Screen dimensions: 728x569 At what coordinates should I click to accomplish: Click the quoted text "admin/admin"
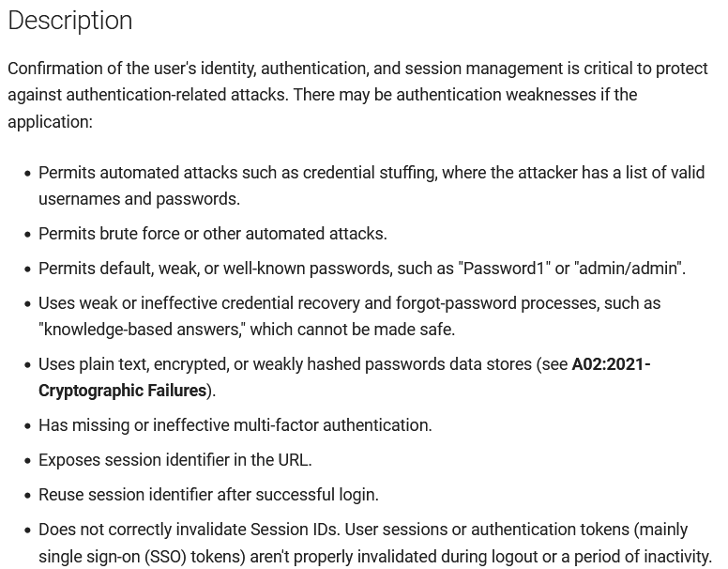[x=629, y=269]
